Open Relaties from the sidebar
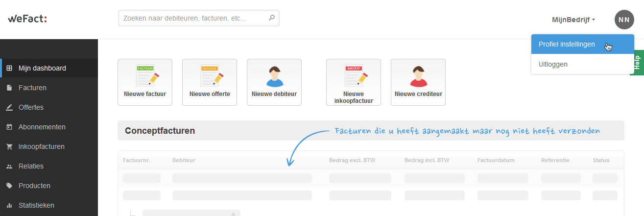This screenshot has width=644, height=216. click(x=31, y=166)
